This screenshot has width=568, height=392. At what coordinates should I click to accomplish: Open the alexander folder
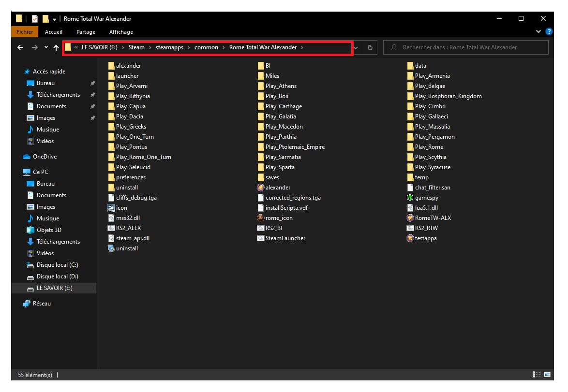click(124, 66)
